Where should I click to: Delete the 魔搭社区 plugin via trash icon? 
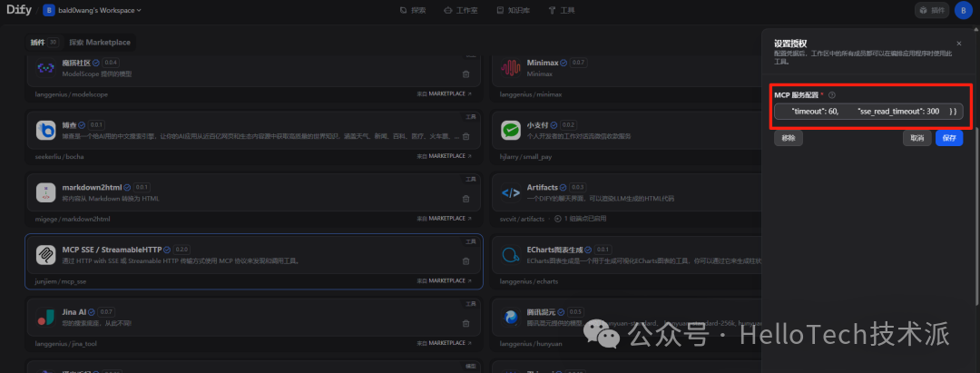tap(465, 74)
